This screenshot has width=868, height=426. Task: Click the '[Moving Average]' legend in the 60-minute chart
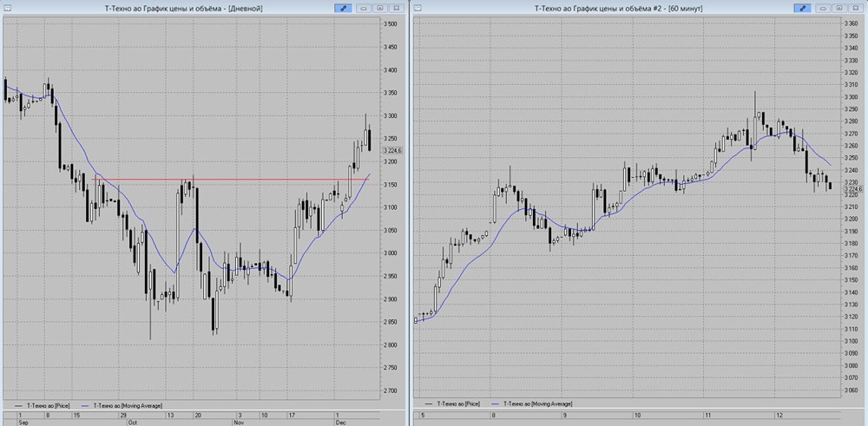click(552, 404)
